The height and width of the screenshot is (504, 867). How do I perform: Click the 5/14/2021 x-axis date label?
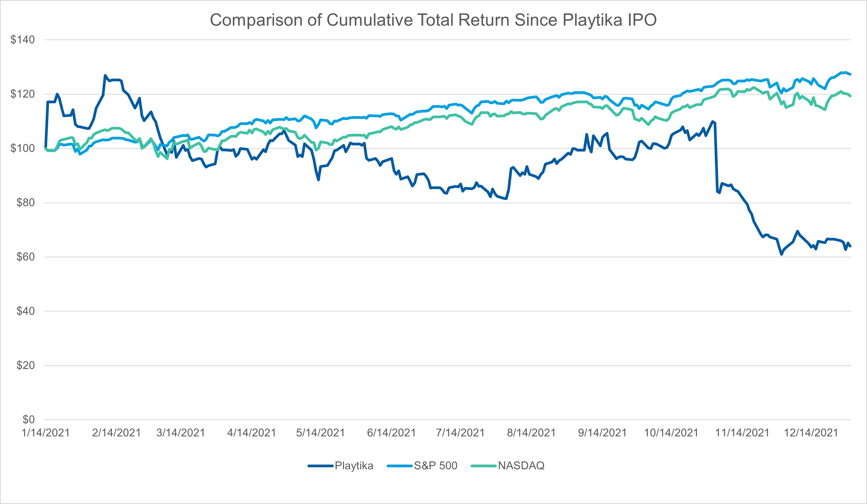[x=320, y=433]
